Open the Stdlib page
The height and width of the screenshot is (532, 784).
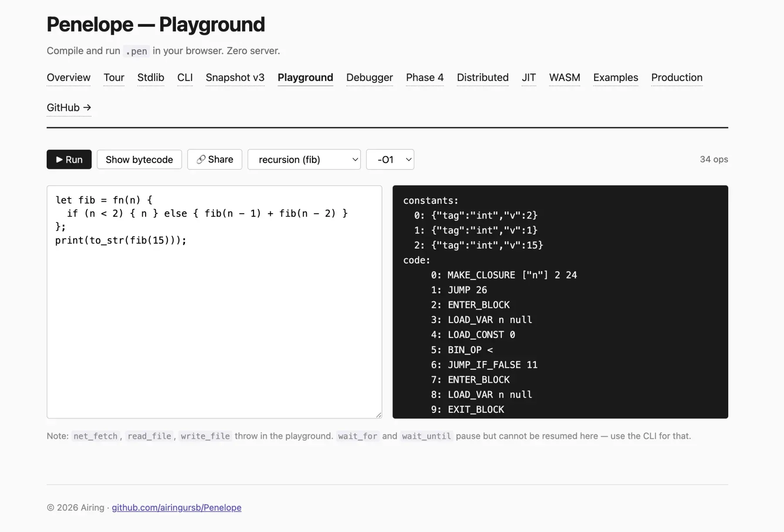coord(151,77)
